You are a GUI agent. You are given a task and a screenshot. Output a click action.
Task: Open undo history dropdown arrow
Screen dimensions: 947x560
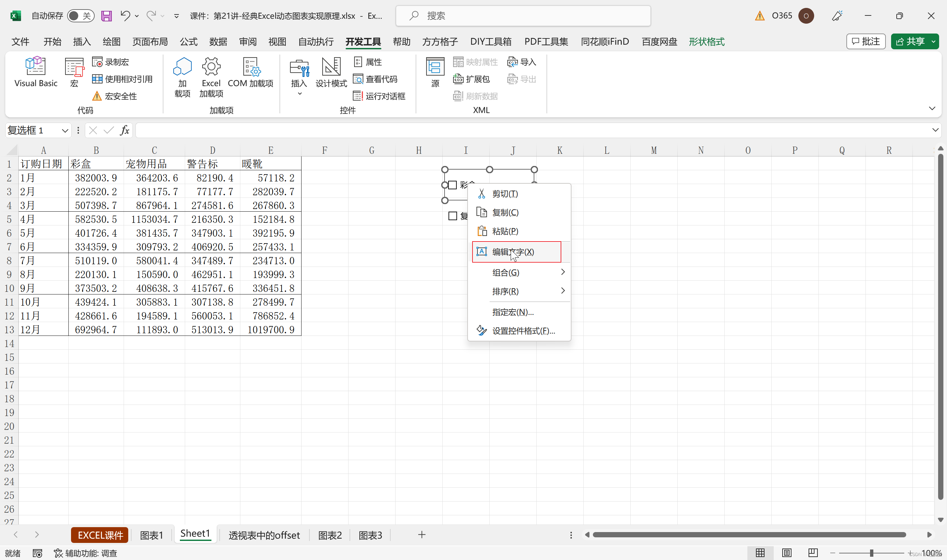click(x=137, y=16)
